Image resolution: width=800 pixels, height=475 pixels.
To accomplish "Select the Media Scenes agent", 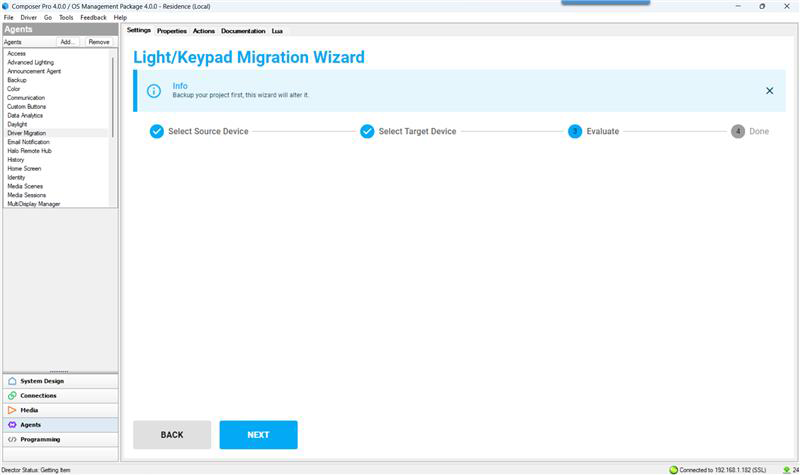I will [x=25, y=186].
